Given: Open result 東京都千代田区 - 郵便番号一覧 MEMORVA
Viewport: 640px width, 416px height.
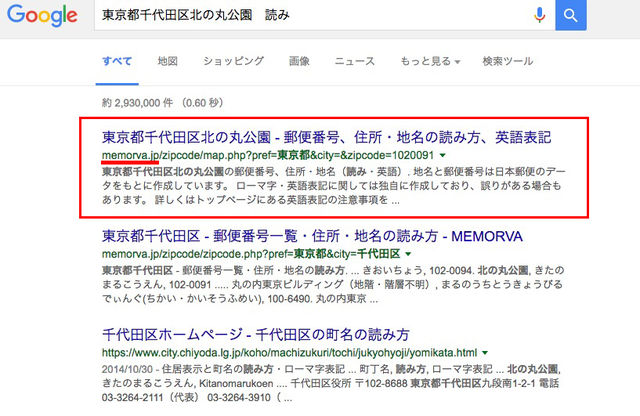Looking at the screenshot, I should pos(312,236).
